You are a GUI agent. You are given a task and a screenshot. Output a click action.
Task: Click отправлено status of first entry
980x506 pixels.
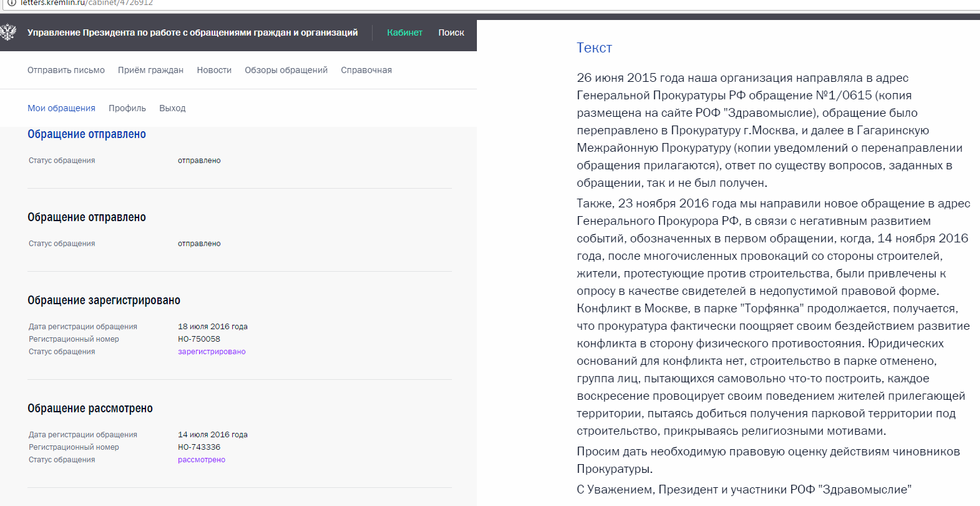(x=199, y=161)
